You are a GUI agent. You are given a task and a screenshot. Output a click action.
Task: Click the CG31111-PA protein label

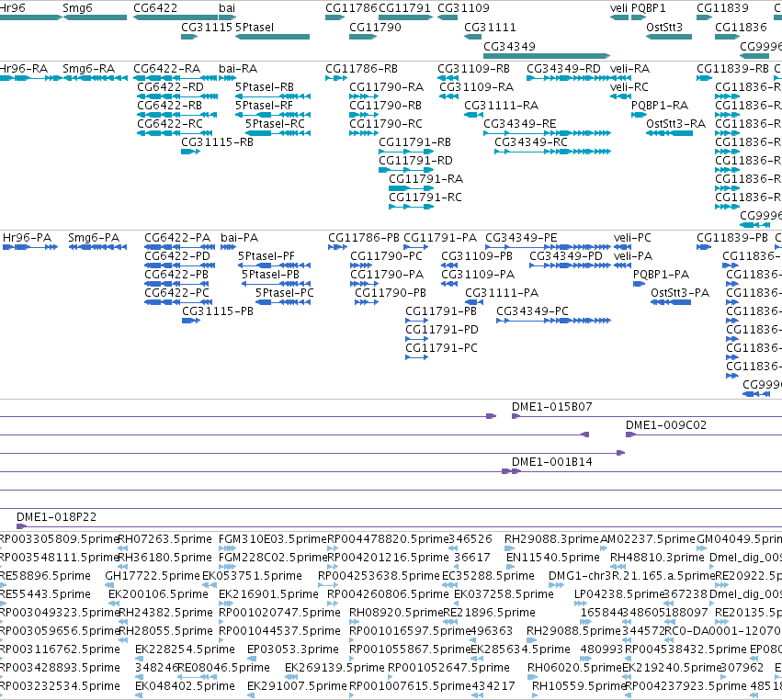coord(502,293)
